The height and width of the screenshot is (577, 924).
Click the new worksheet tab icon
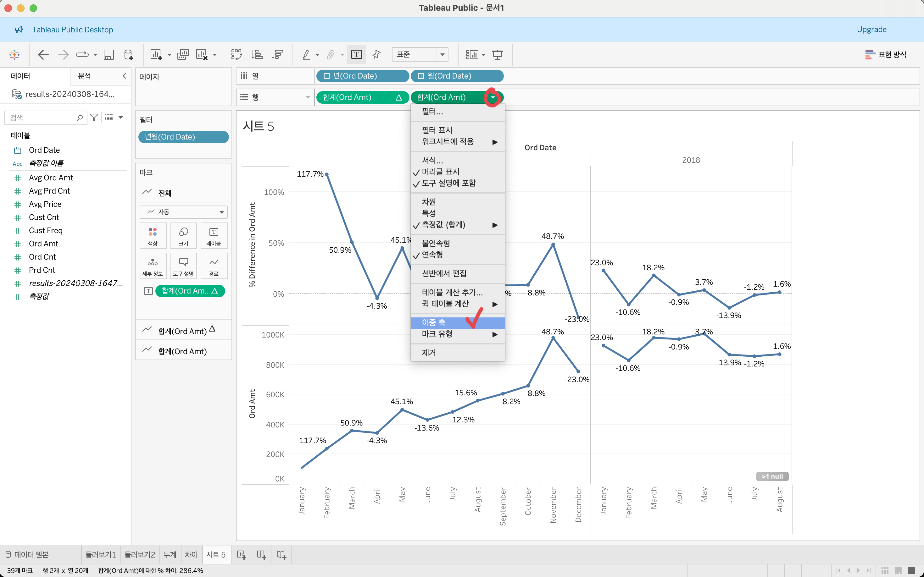tap(241, 554)
